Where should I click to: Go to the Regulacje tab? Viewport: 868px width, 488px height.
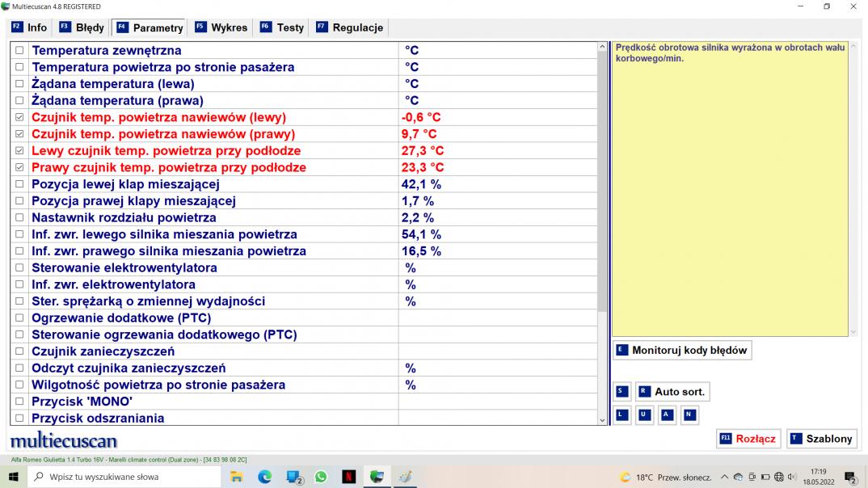[x=349, y=27]
